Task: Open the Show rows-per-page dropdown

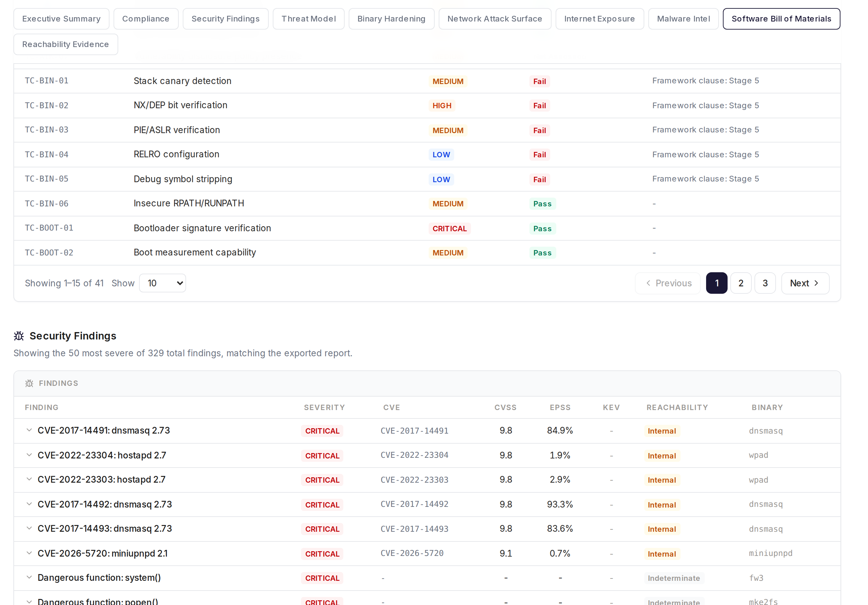Action: coord(163,283)
